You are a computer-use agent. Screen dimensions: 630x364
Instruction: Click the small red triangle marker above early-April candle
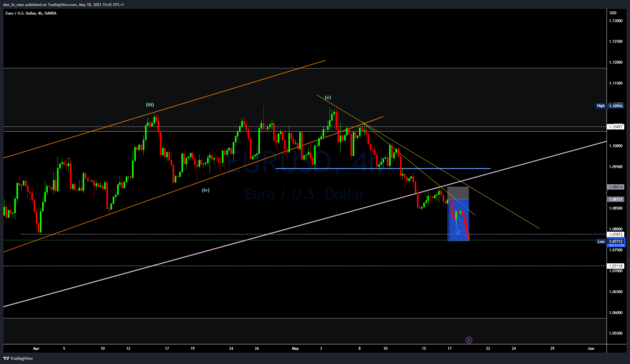click(68, 159)
